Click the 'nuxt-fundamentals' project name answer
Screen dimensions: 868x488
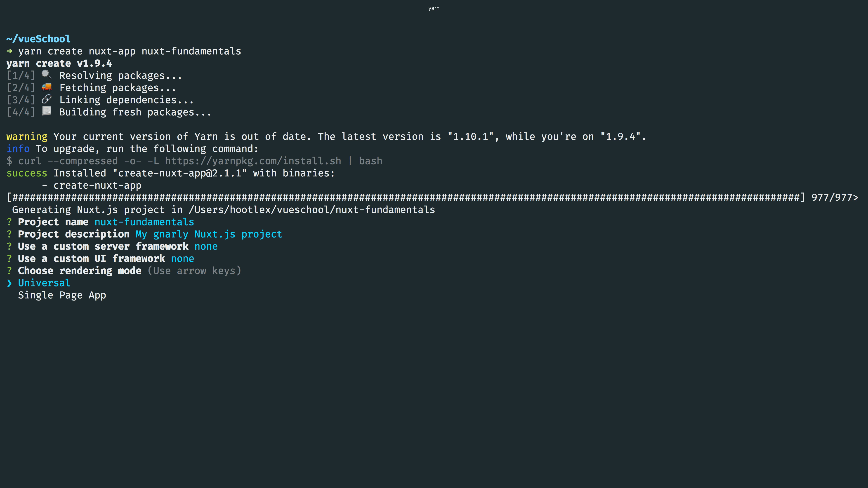pyautogui.click(x=144, y=222)
